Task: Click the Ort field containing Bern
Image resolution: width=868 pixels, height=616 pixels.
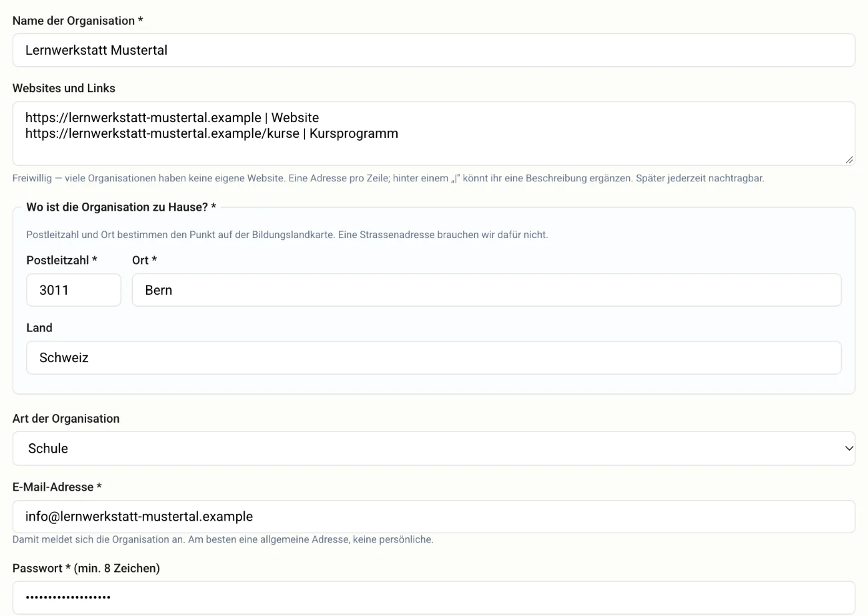Action: [x=486, y=290]
